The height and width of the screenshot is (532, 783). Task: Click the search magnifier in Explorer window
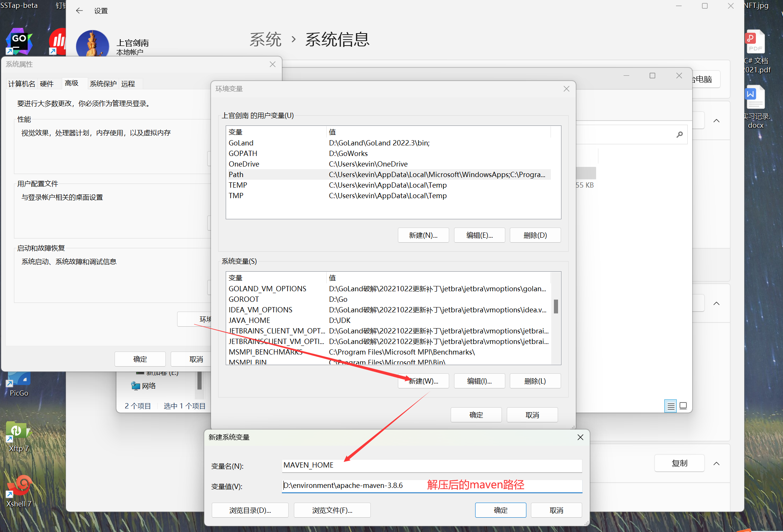tap(679, 135)
